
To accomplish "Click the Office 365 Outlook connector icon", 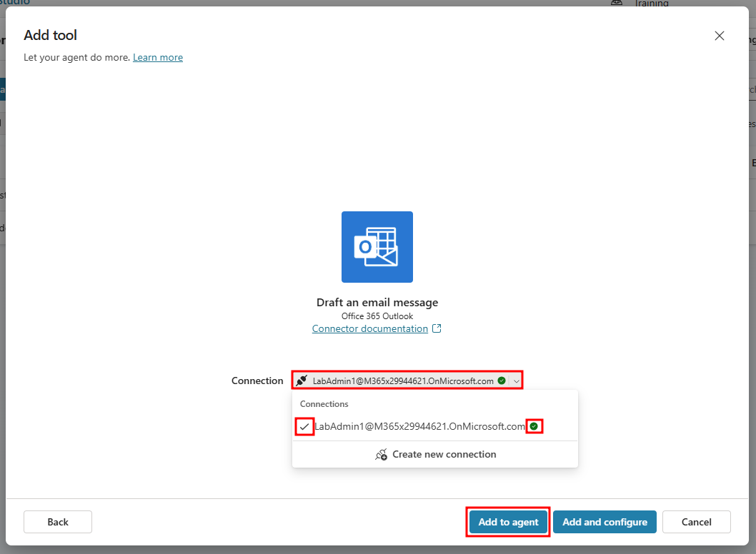I will [x=377, y=246].
